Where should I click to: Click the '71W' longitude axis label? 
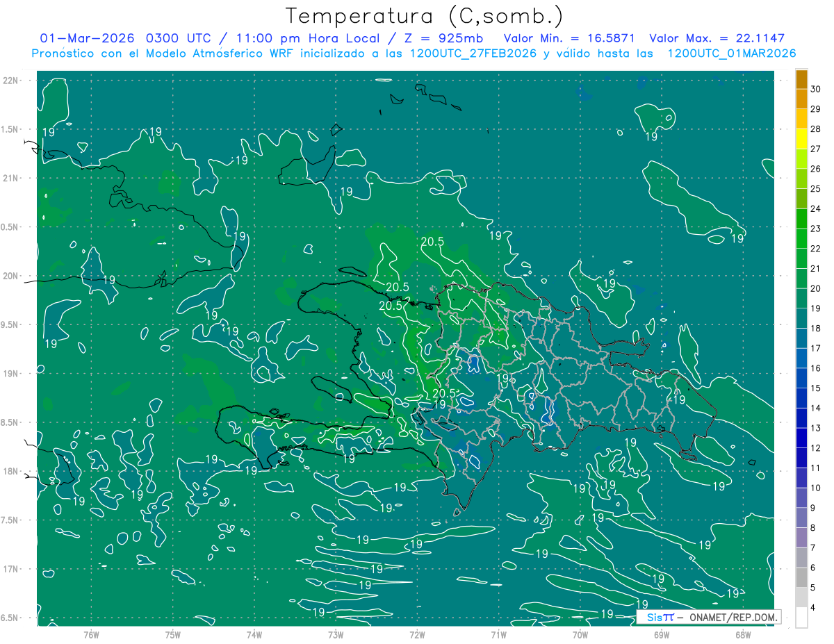coord(498,635)
